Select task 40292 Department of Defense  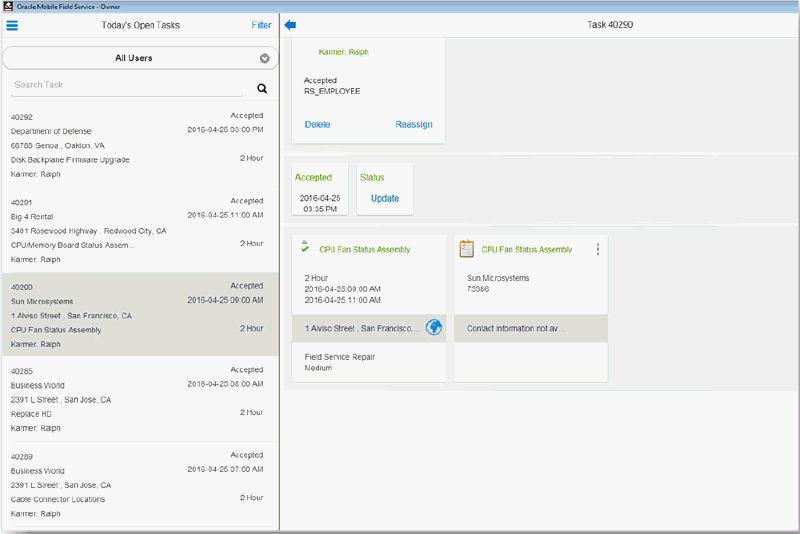pyautogui.click(x=140, y=145)
